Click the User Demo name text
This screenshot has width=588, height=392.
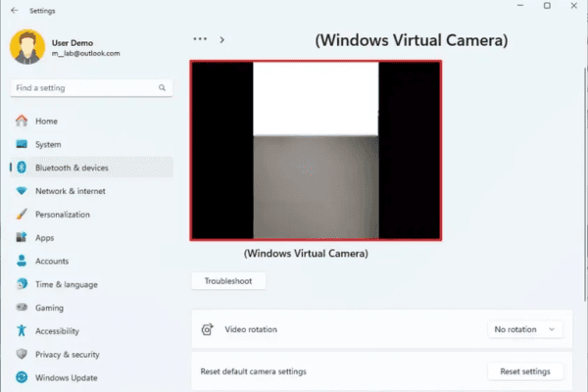(x=73, y=43)
